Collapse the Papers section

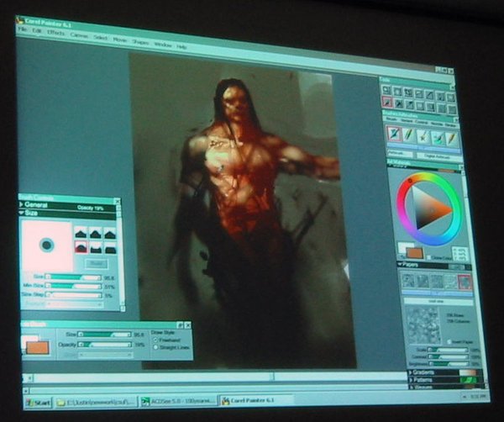[400, 265]
